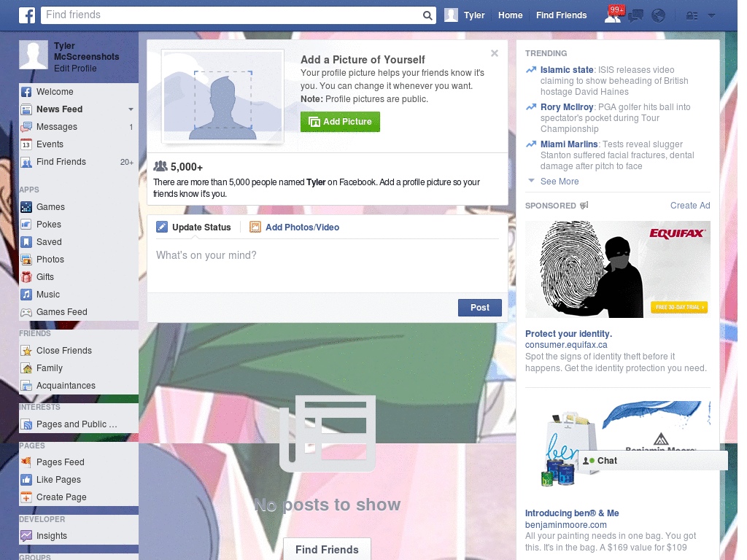747x560 pixels.
Task: Select News Feed in sidebar
Action: pyautogui.click(x=60, y=109)
